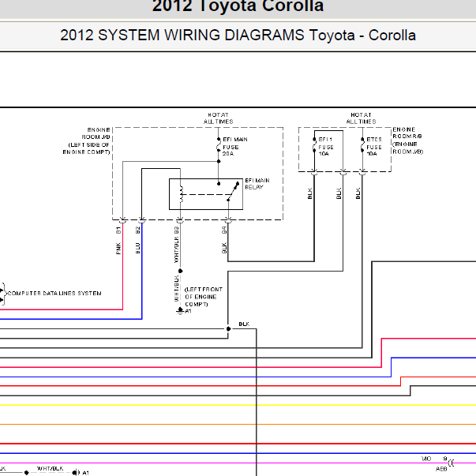Click the EFI MAIN relay box symbol

[x=206, y=194]
